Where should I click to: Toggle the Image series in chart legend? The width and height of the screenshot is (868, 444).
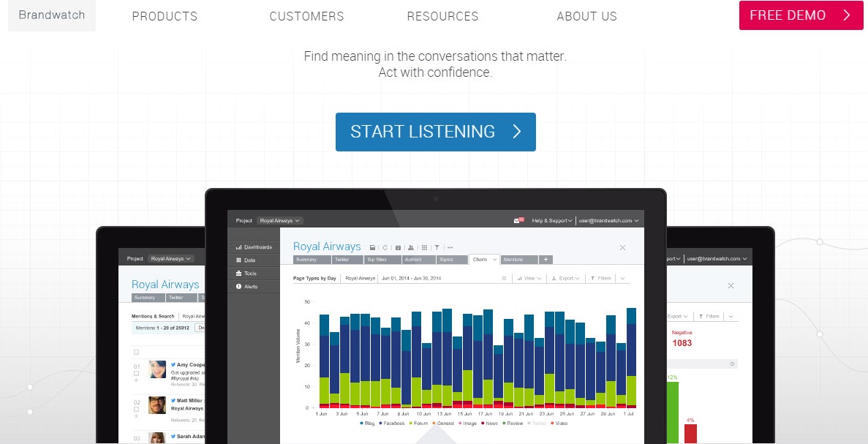468,424
